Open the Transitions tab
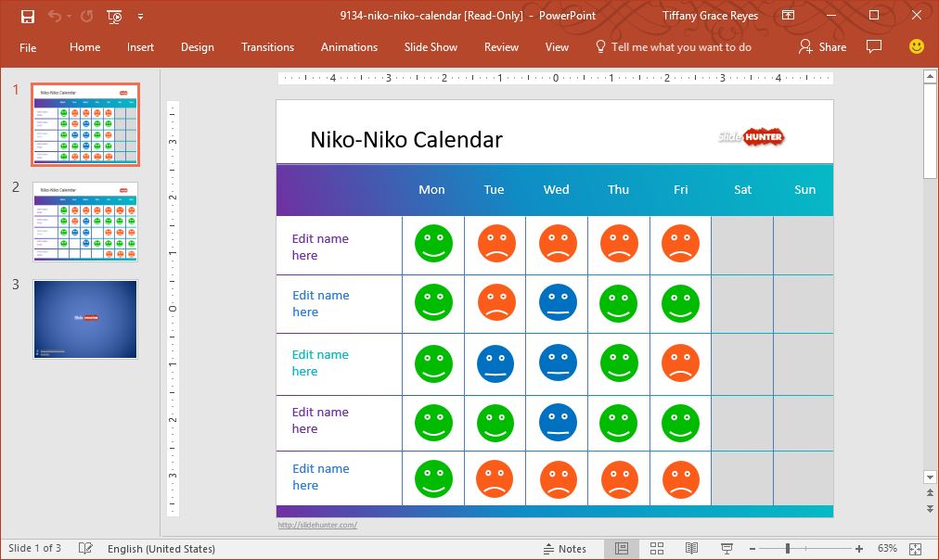The image size is (939, 560). point(267,47)
